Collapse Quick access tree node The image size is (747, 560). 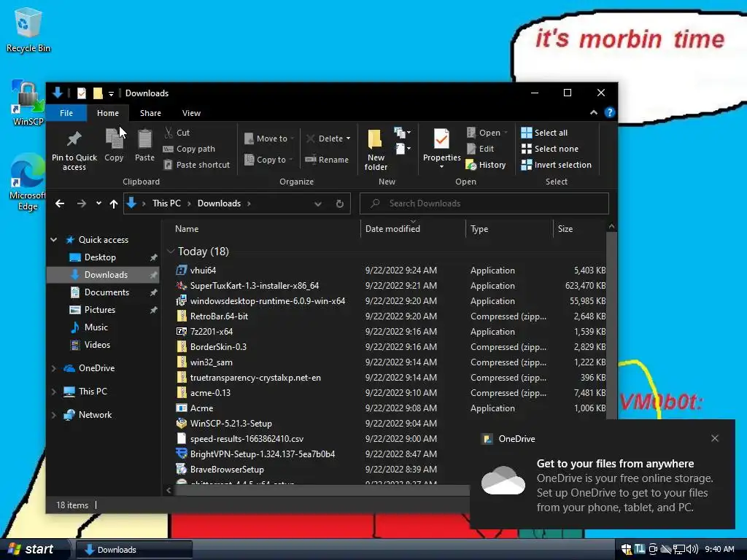[x=54, y=239]
